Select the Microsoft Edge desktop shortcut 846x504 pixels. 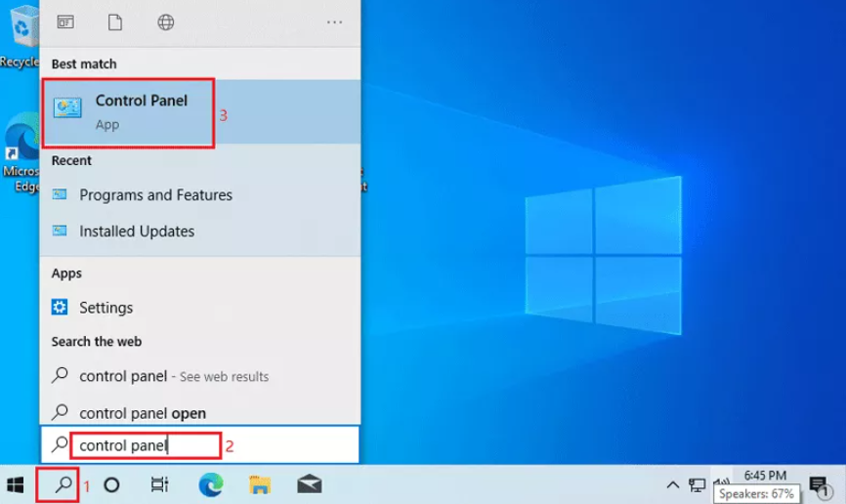21,153
